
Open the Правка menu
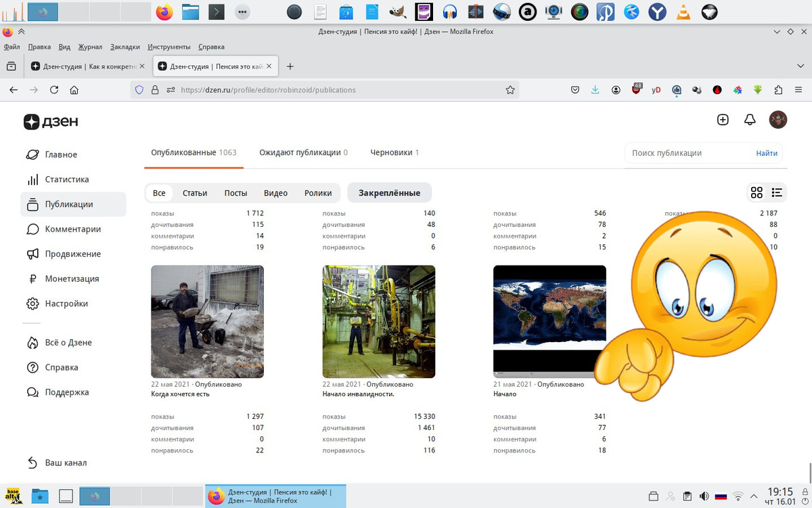(39, 47)
